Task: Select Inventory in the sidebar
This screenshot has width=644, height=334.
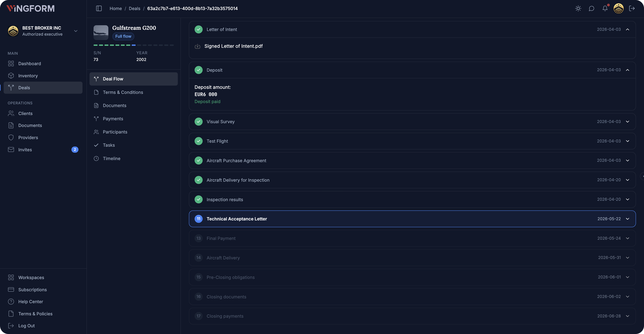Action: [x=28, y=75]
